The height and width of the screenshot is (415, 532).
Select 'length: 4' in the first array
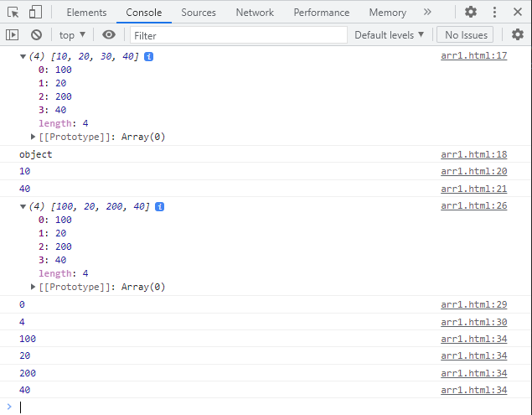point(64,123)
